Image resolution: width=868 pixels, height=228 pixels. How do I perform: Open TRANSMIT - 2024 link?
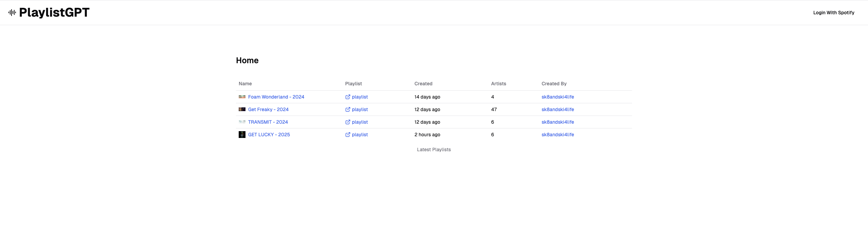(268, 122)
